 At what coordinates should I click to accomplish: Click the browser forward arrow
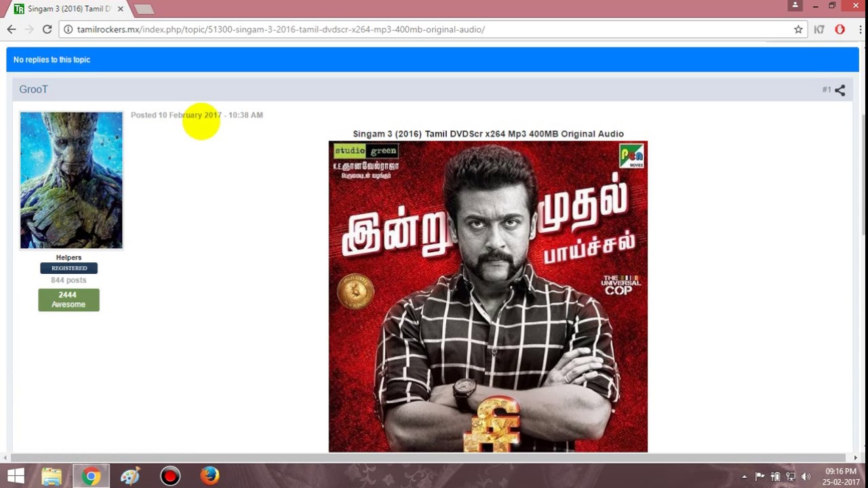29,29
